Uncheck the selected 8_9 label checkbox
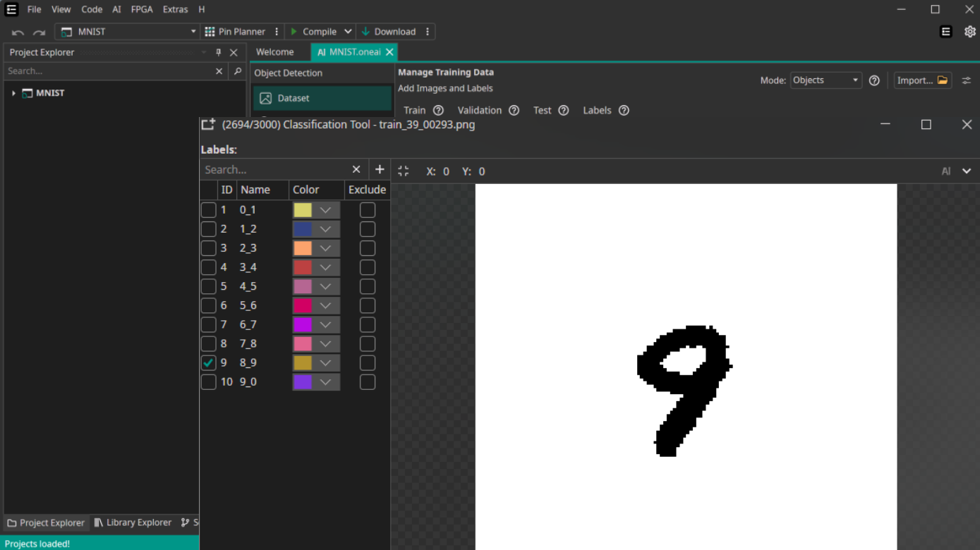 click(208, 363)
